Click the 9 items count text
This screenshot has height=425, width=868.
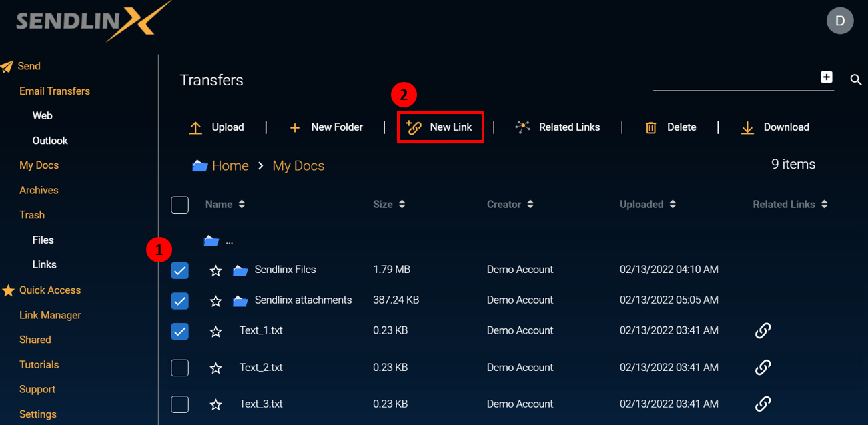793,164
